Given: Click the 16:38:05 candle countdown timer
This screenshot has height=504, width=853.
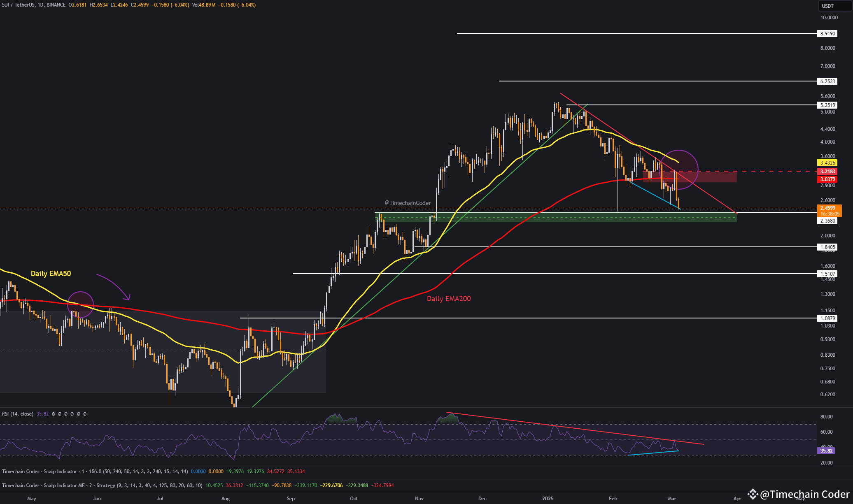Looking at the screenshot, I should 830,214.
